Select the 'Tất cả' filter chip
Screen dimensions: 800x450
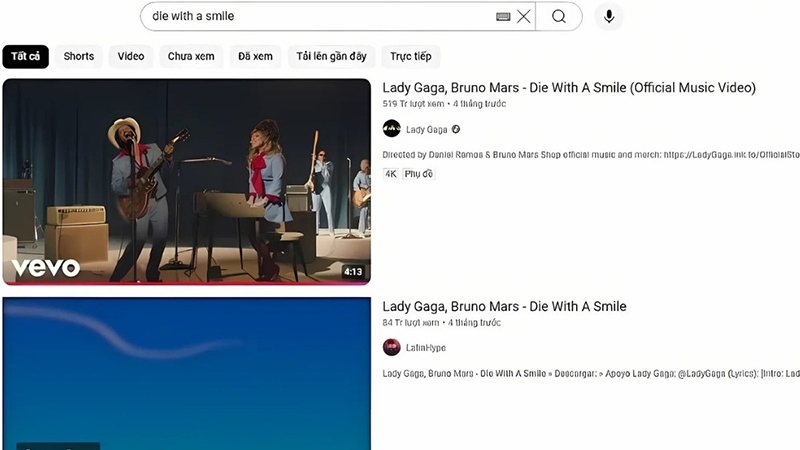click(26, 56)
